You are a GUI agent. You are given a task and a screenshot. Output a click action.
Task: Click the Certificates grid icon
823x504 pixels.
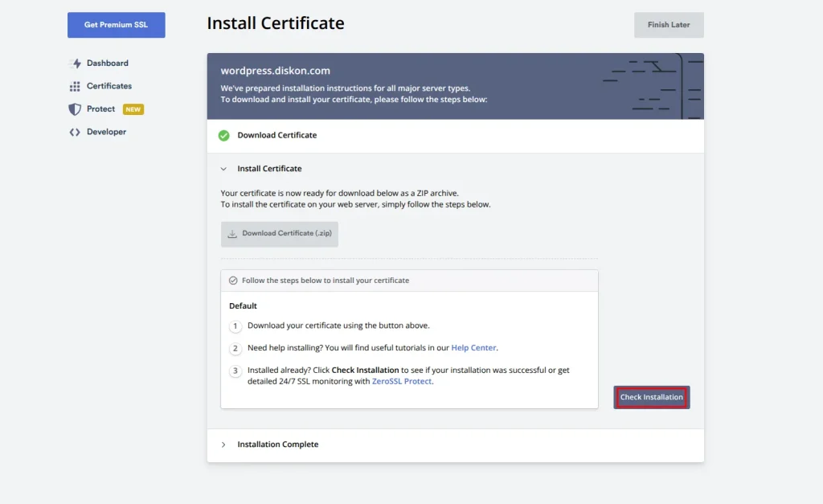[75, 86]
